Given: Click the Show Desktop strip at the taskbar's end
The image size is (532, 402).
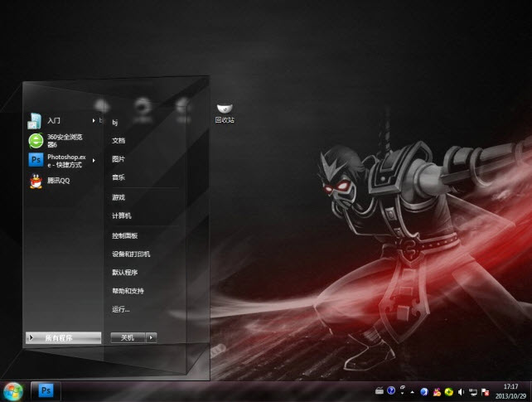Looking at the screenshot, I should 530,391.
